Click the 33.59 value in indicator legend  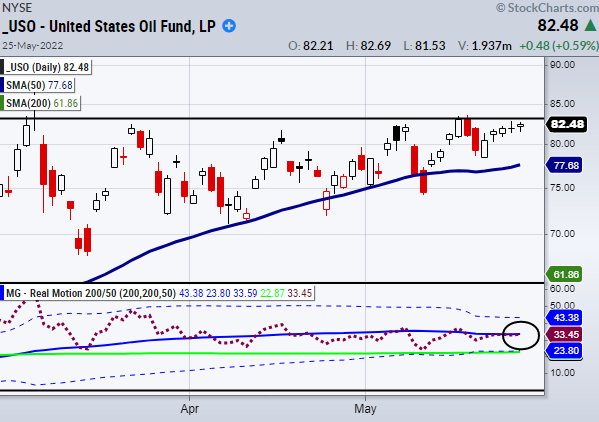(x=245, y=293)
